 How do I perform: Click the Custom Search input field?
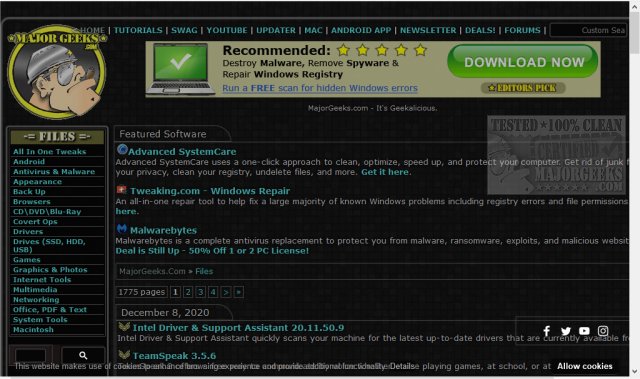[588, 30]
